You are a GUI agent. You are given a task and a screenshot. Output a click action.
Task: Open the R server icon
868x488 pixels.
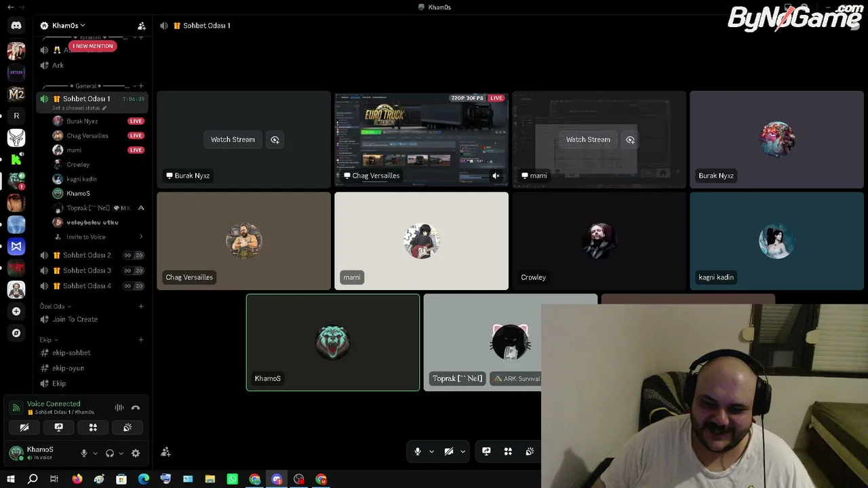click(16, 116)
